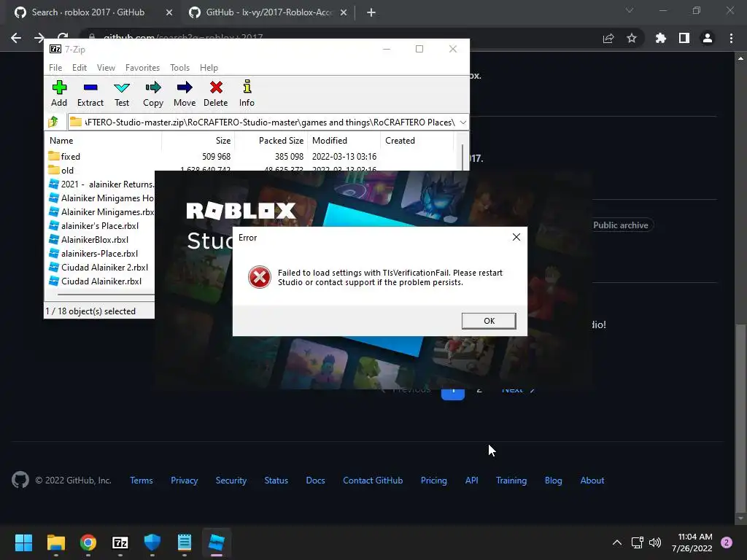Open the Help menu in 7-Zip
The width and height of the screenshot is (747, 560).
pos(209,68)
